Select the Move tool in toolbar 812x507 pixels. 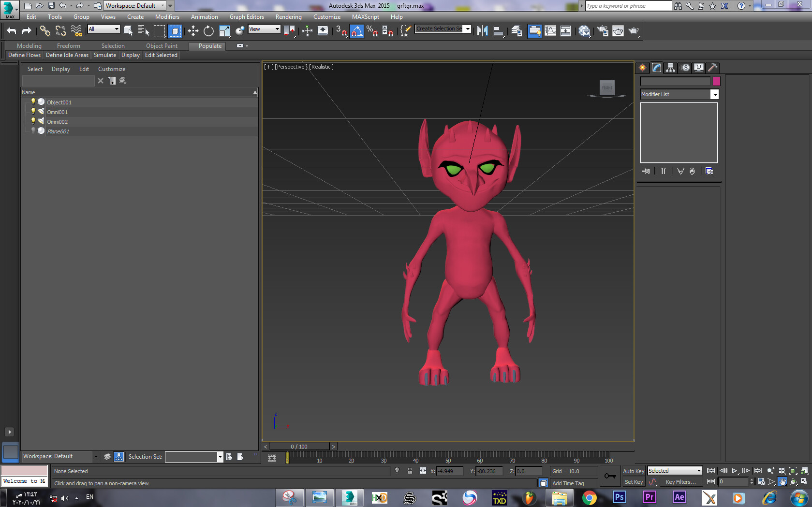tap(193, 31)
